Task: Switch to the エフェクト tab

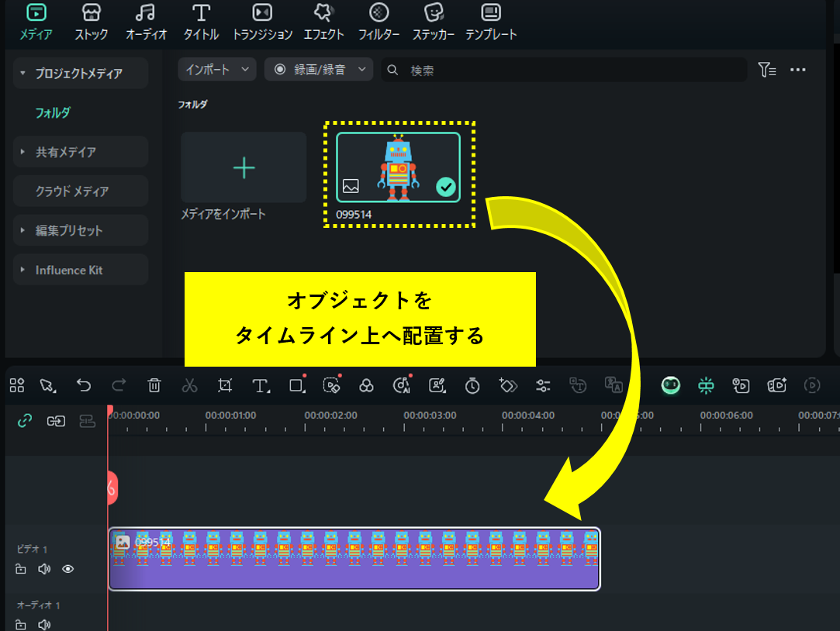Action: [x=323, y=22]
